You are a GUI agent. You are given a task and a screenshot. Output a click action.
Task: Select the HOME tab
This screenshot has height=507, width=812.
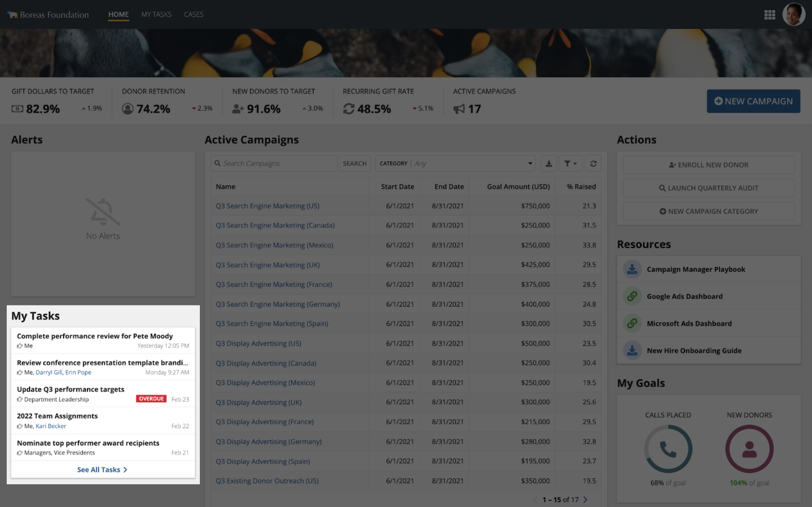(117, 14)
